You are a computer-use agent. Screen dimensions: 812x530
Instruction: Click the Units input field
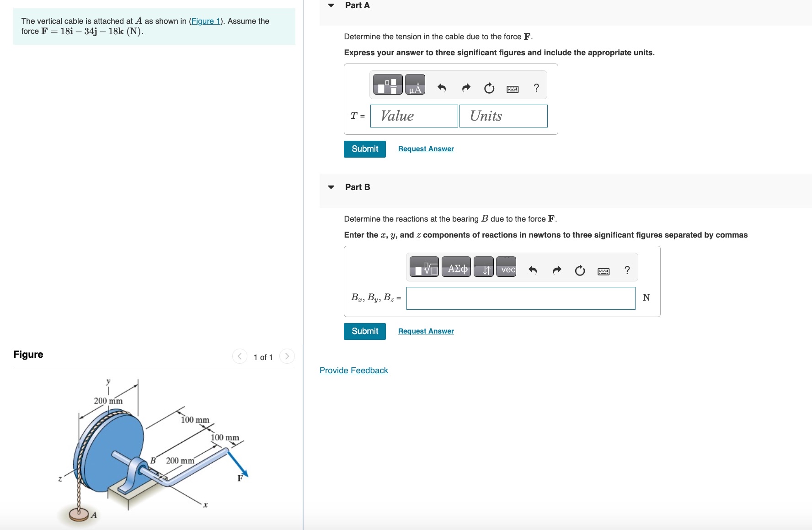click(x=503, y=116)
